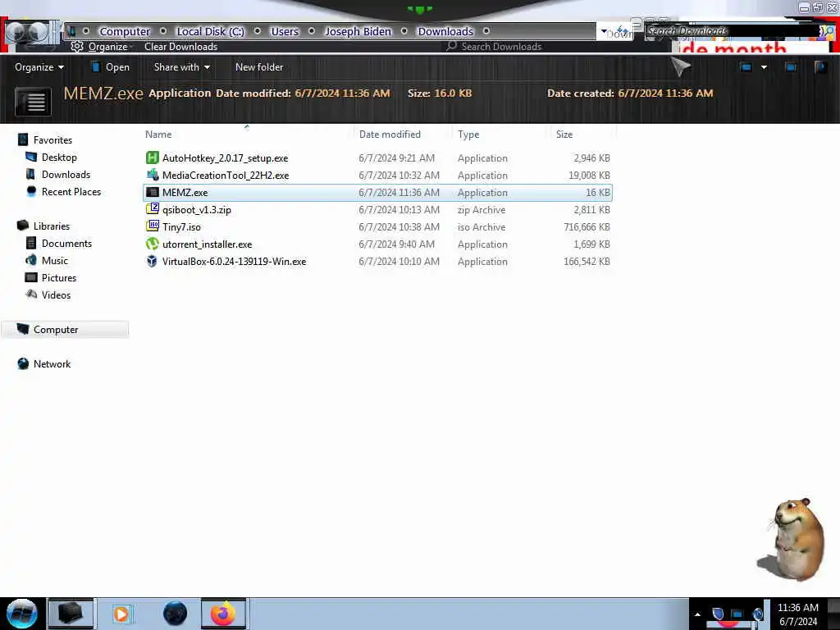The image size is (840, 630).
Task: Click the Videos library icon
Action: pos(32,294)
